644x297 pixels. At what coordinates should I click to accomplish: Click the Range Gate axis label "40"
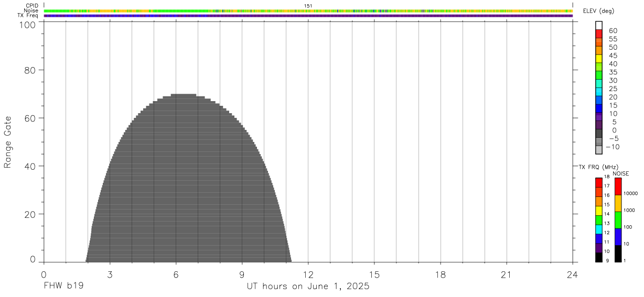(x=30, y=167)
